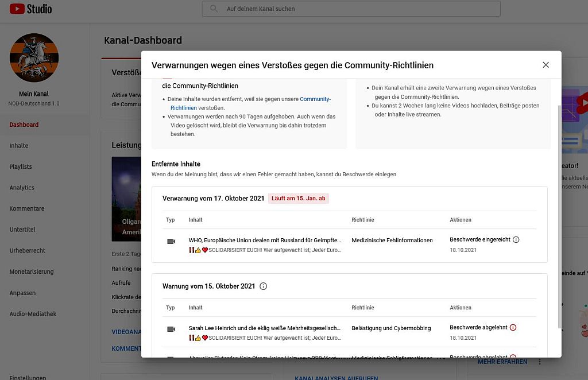The height and width of the screenshot is (380, 588).
Task: Click the MEHR ERFAHREN link
Action: coord(502,362)
